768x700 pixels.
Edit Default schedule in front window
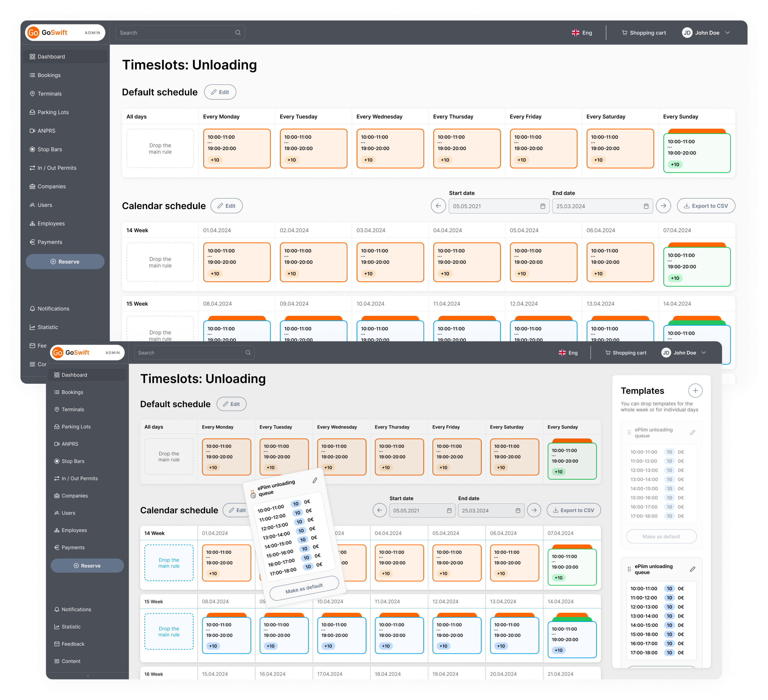tap(232, 404)
